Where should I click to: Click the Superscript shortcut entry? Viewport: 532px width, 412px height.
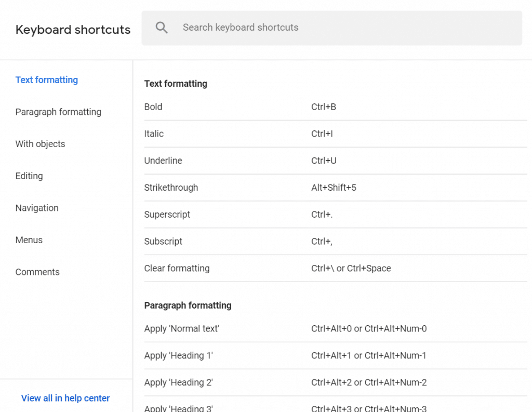click(335, 215)
